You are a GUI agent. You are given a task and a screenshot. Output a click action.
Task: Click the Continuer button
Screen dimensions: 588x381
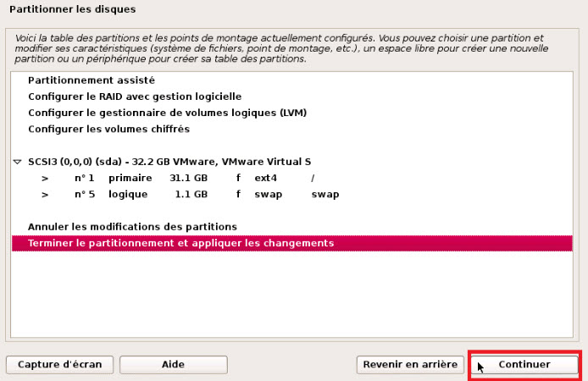[524, 365]
